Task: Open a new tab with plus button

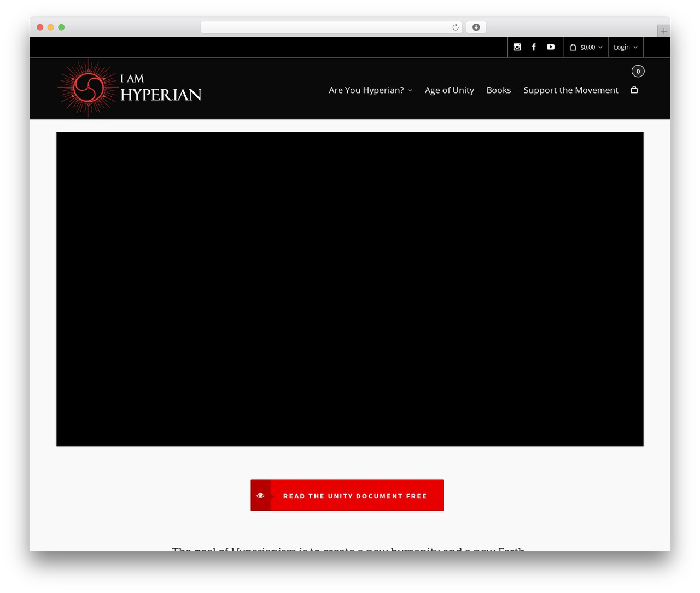Action: pyautogui.click(x=663, y=31)
